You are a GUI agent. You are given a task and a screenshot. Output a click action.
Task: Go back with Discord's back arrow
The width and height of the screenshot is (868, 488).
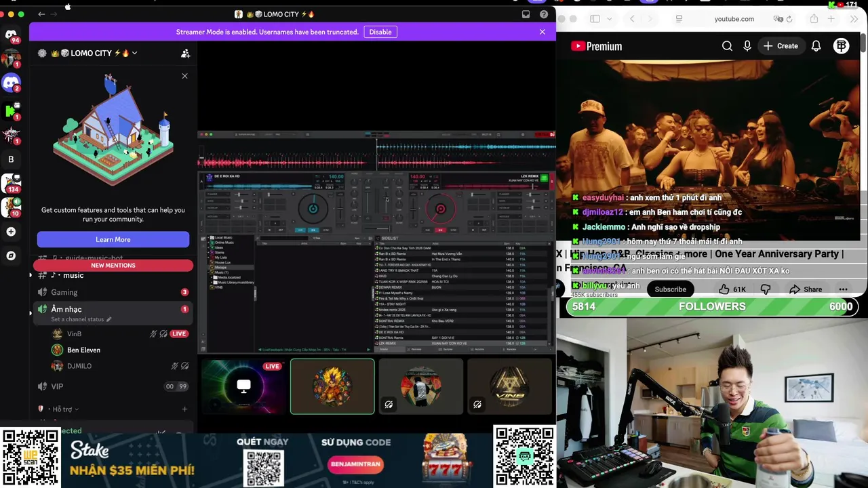(x=41, y=14)
